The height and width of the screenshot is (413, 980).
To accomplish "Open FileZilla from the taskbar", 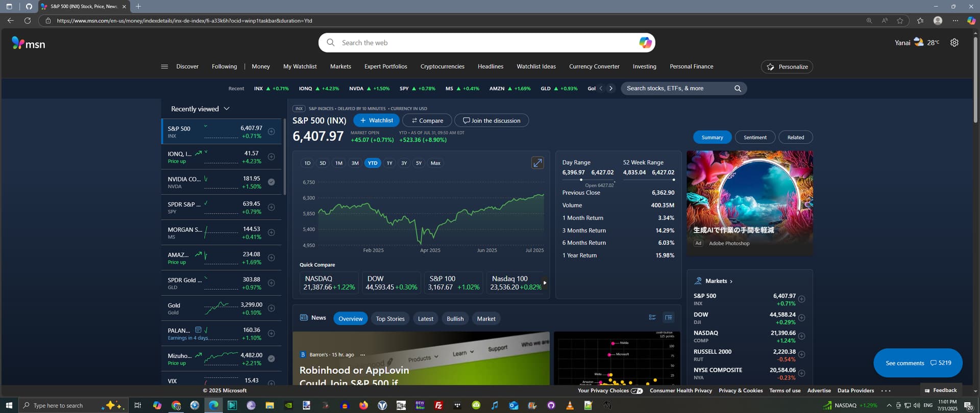I will [438, 405].
